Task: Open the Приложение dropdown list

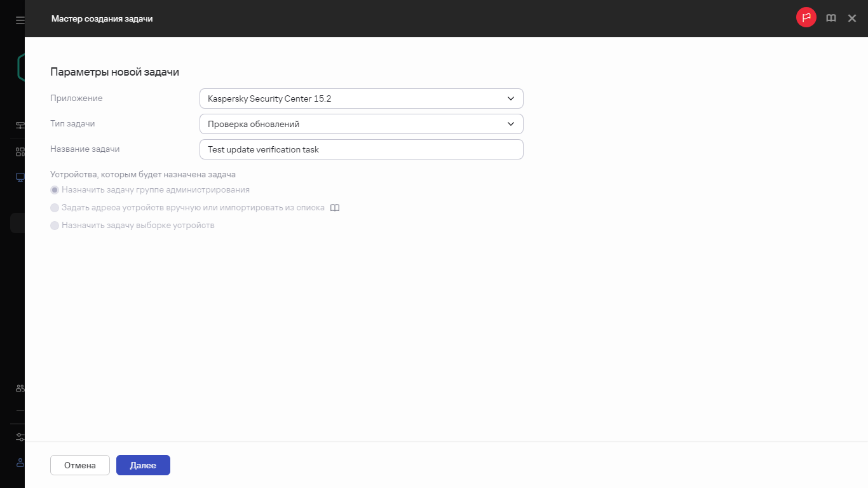Action: pos(361,99)
